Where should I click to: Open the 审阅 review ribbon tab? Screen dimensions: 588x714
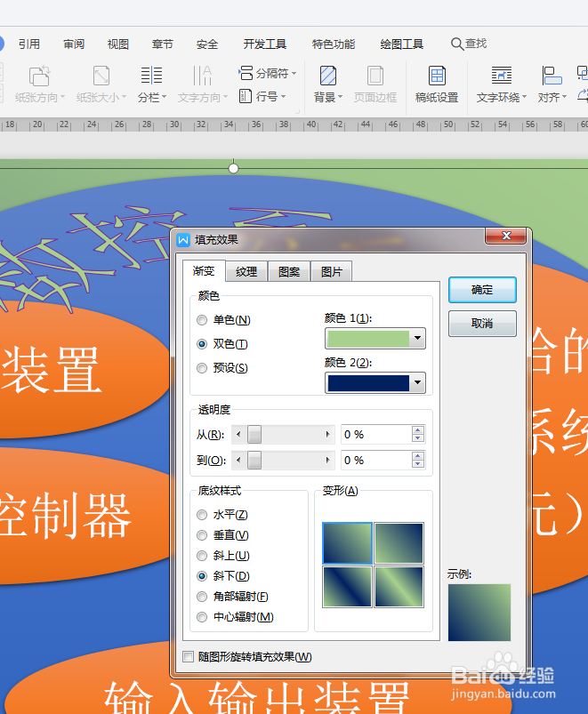[74, 44]
